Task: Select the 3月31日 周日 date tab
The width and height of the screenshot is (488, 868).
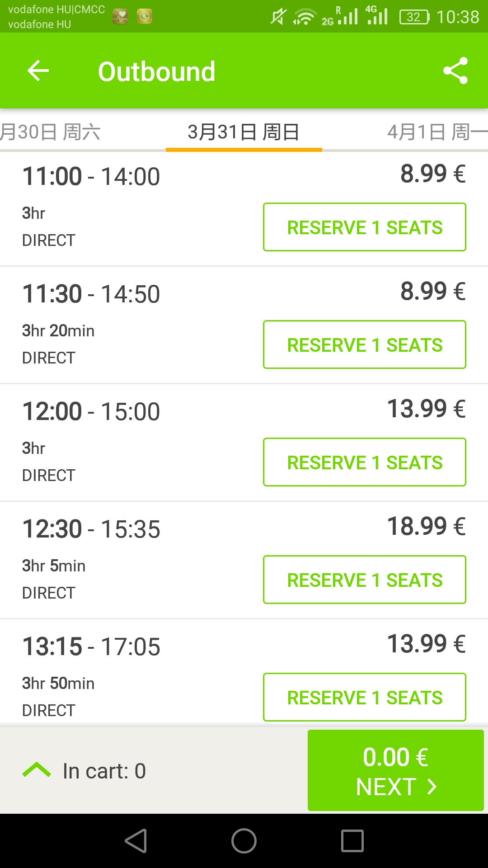Action: pyautogui.click(x=244, y=132)
